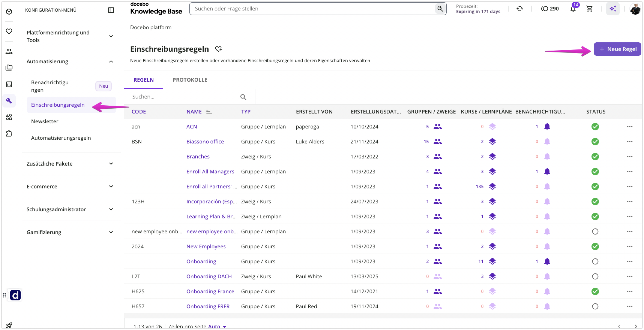This screenshot has height=330, width=644.
Task: Click the bell icon in Onboarding row
Action: (x=547, y=261)
